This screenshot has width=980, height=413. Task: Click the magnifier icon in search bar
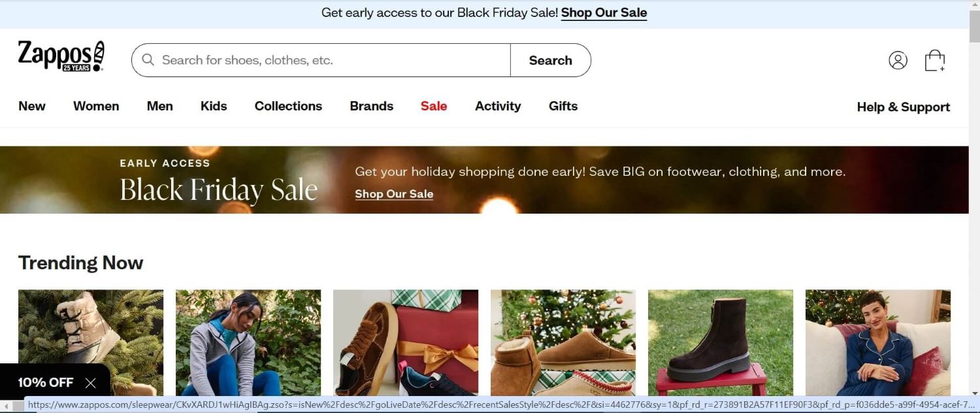[148, 60]
